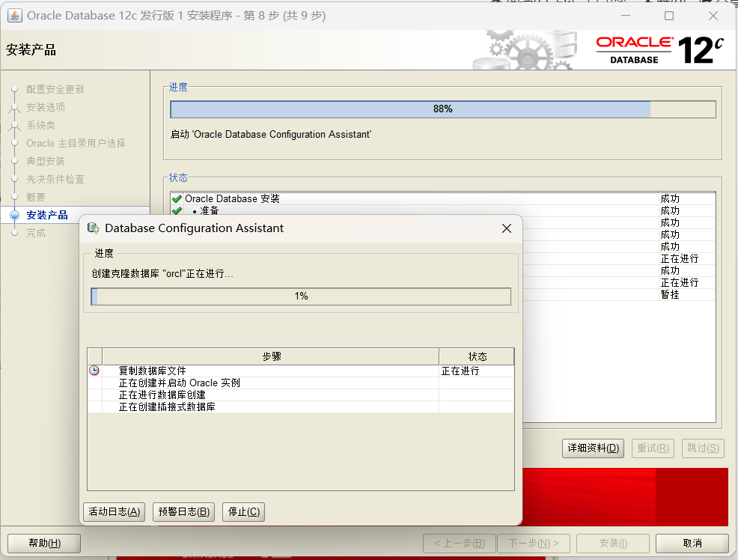Click the 跳过(S) skip button
738x560 pixels.
[x=703, y=448]
